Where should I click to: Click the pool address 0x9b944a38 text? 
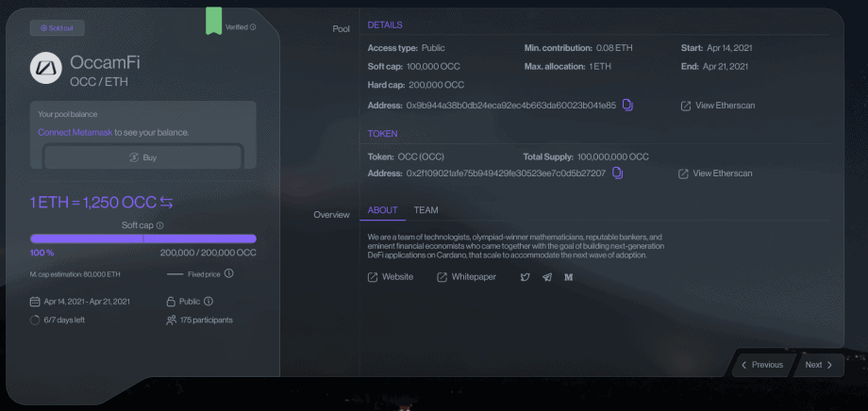point(511,106)
